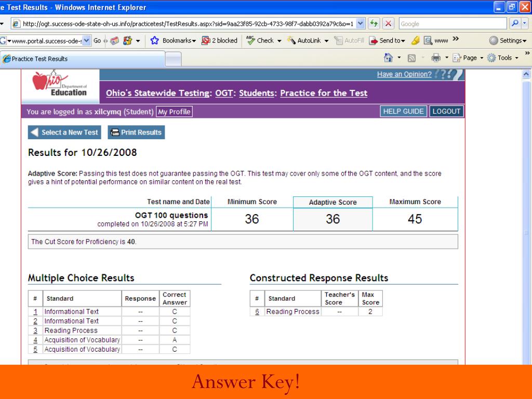Screen dimensions: 532x399
Task: Open the Page menu
Action: pyautogui.click(x=468, y=58)
